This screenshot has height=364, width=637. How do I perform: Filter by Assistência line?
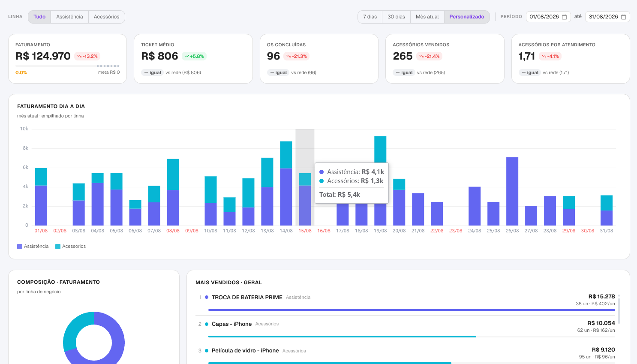click(x=69, y=17)
